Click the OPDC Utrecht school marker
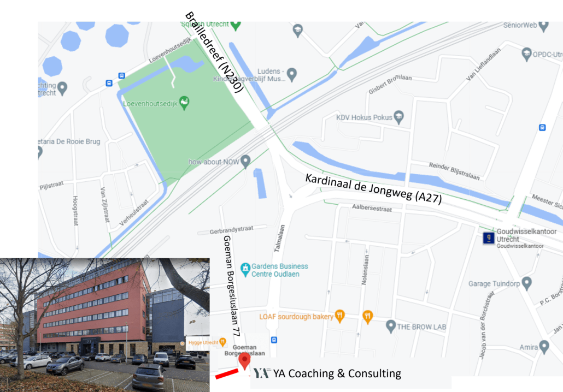The height and width of the screenshot is (392, 563). (526, 54)
